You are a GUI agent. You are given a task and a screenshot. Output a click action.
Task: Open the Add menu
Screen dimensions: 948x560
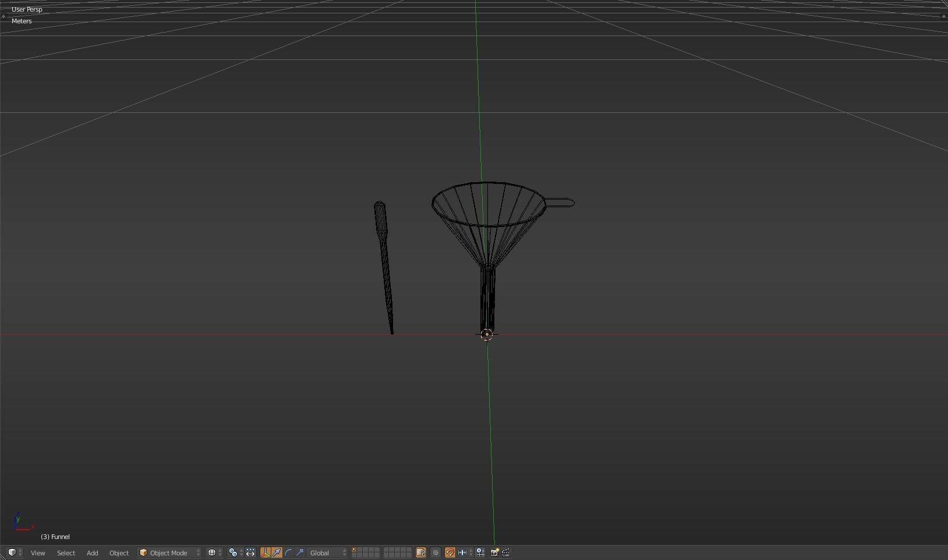(x=92, y=552)
